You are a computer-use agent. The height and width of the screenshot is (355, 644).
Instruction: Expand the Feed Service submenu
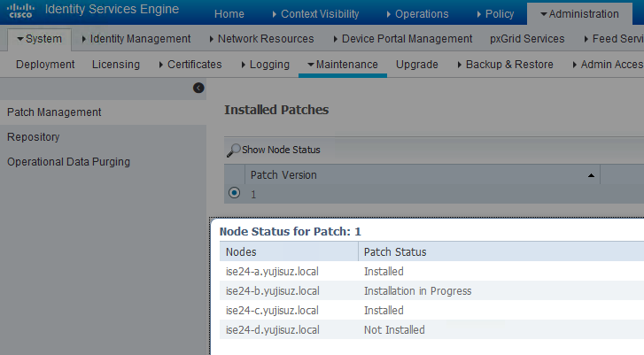(x=614, y=39)
